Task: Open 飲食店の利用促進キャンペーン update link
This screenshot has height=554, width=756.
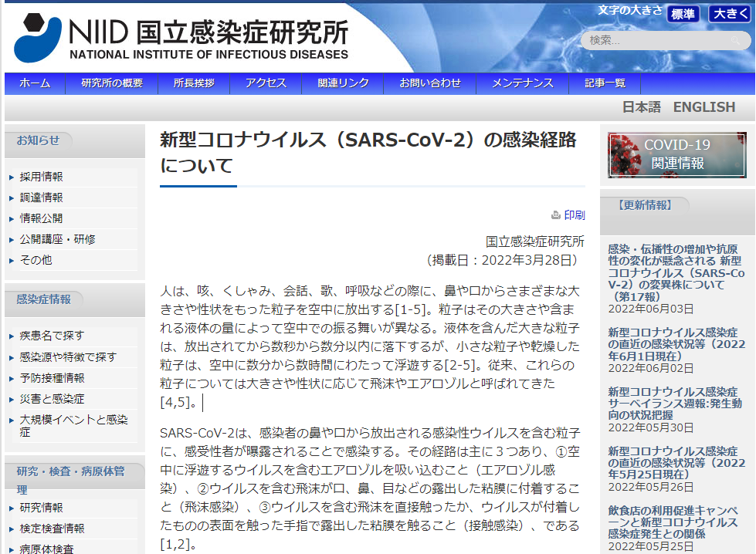Action: pyautogui.click(x=673, y=522)
